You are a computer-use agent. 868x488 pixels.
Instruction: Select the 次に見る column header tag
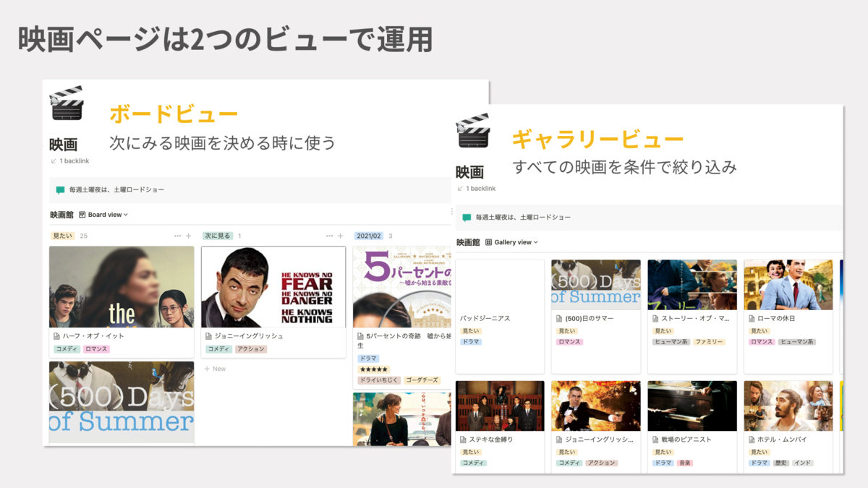coord(217,236)
